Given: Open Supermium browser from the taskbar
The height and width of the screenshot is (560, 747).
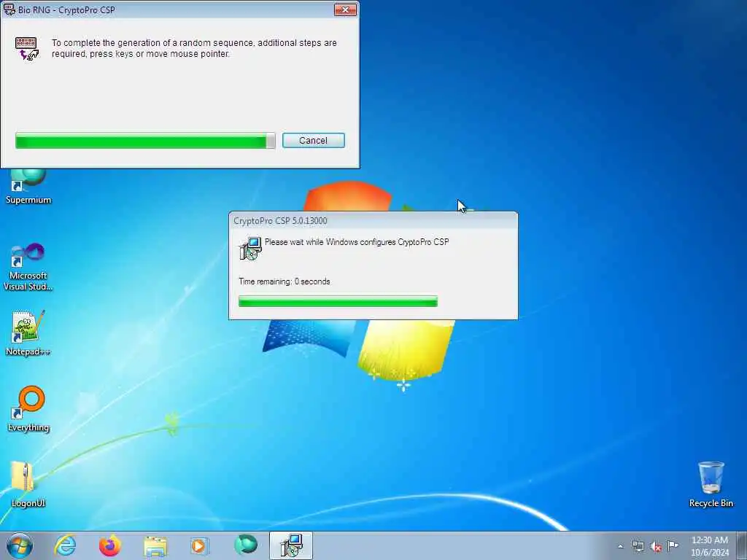Looking at the screenshot, I should point(246,545).
